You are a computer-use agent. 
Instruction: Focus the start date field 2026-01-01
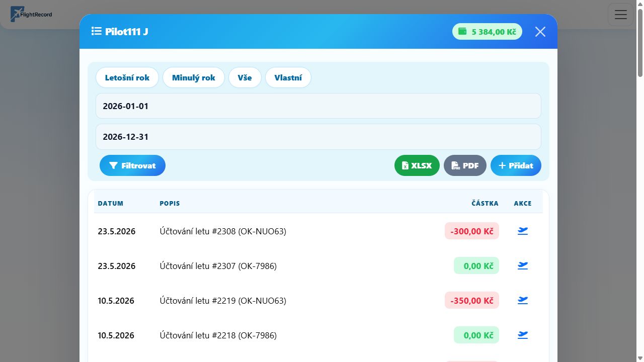pos(318,106)
